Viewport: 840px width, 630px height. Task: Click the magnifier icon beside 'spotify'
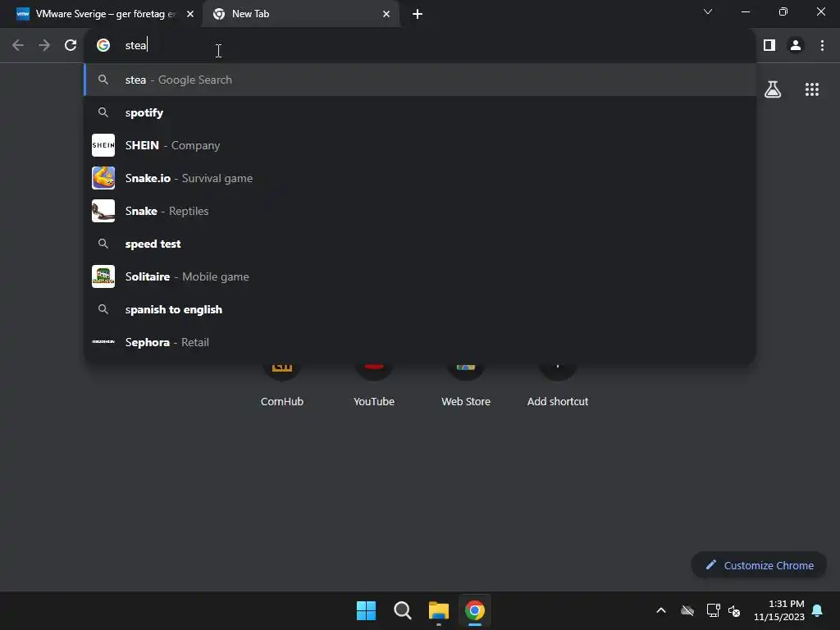tap(103, 112)
